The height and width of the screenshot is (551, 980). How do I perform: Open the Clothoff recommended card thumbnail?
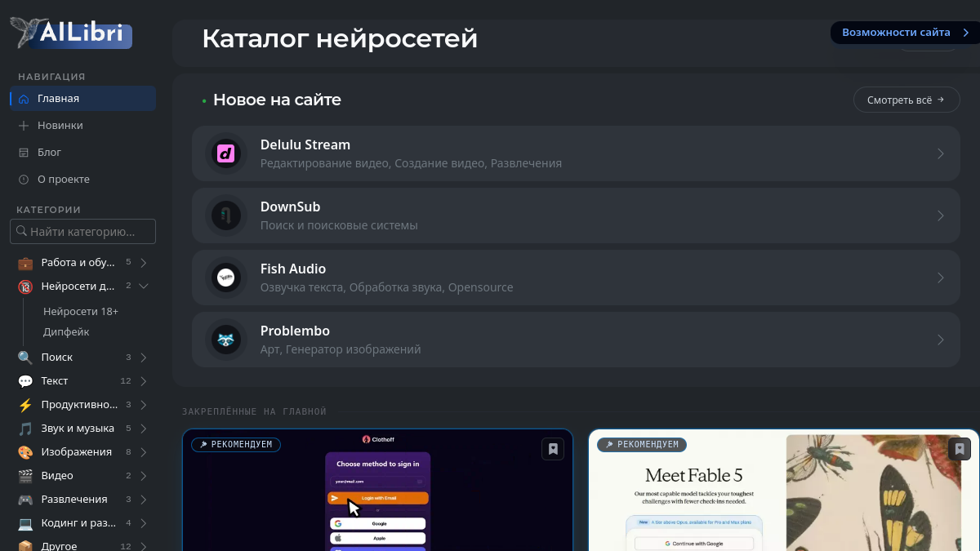[377, 490]
